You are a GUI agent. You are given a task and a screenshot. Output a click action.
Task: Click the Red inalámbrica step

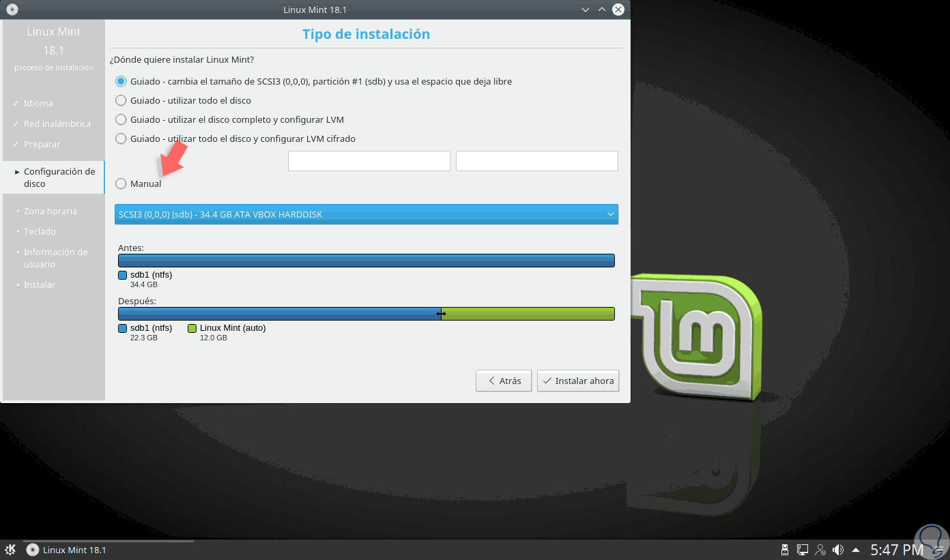[57, 123]
